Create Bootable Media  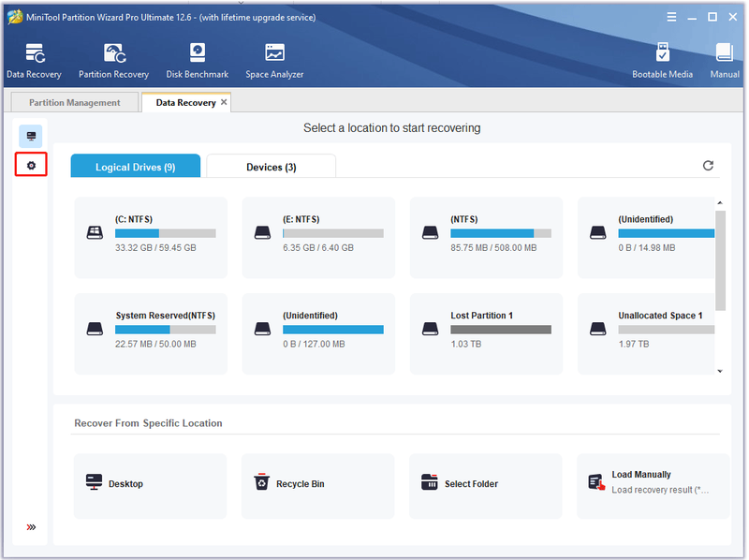pos(662,61)
